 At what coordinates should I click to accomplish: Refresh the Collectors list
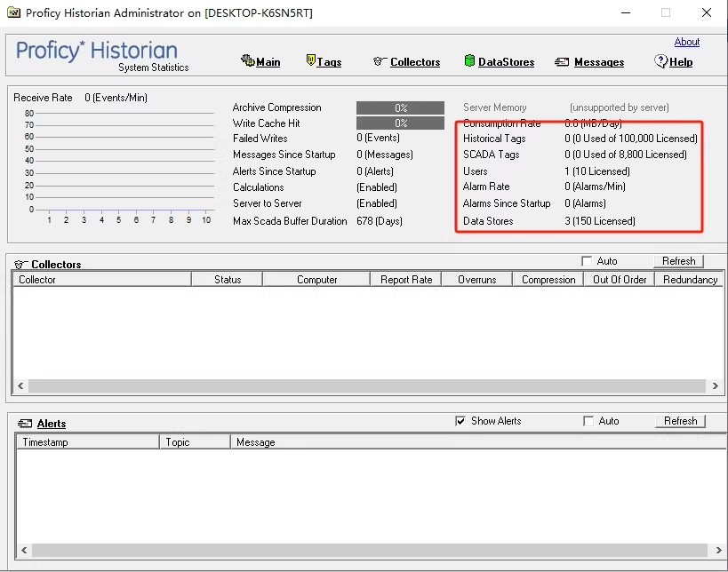(679, 261)
